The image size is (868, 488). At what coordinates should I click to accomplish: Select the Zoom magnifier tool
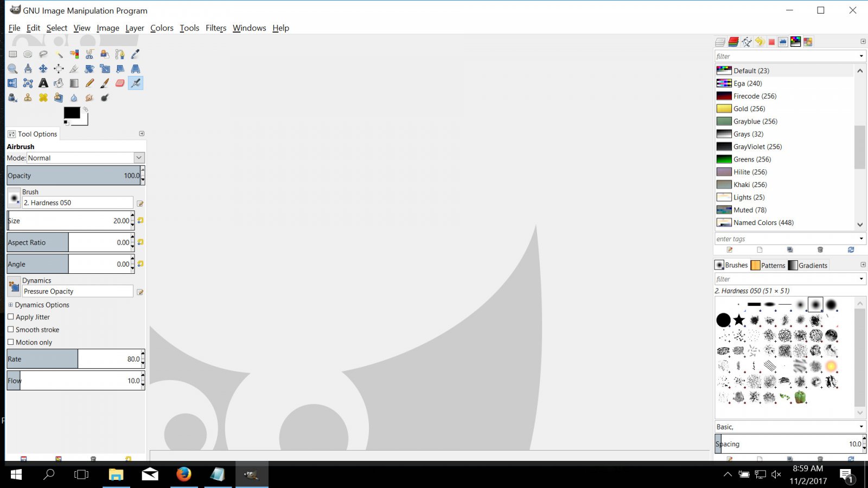(12, 69)
